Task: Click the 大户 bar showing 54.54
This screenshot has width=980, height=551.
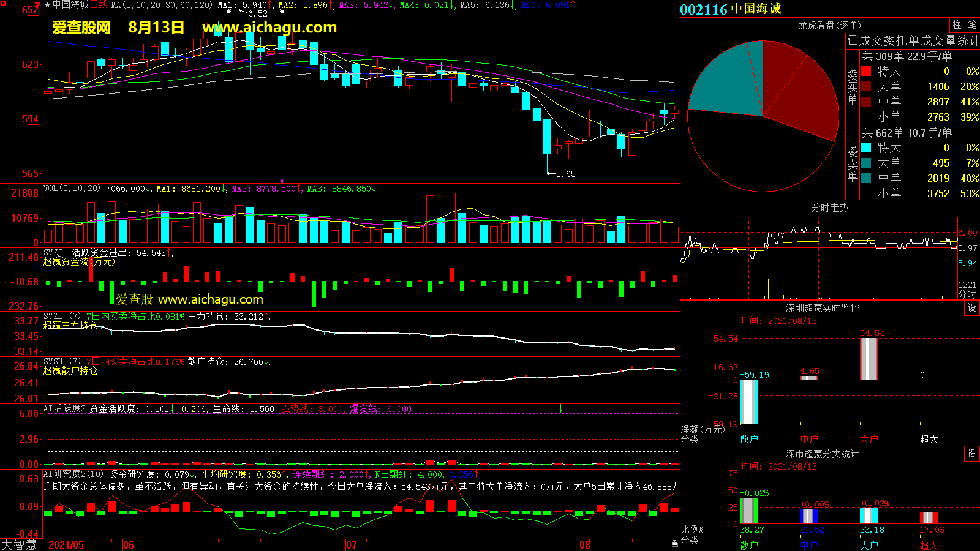Action: pos(869,358)
